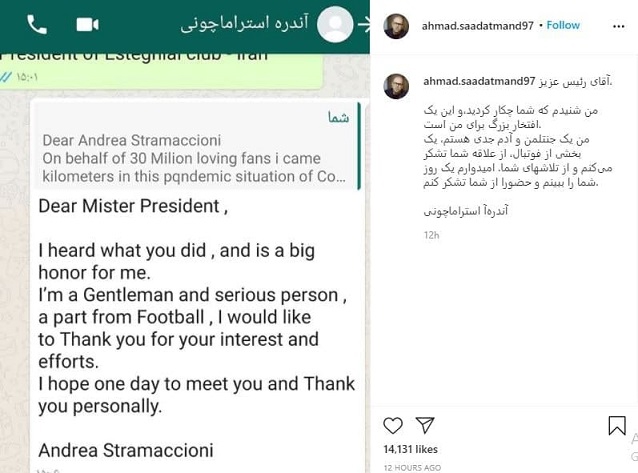Screen dimensions: 638x473
Task: Click the "12 HOURS AGO" timestamp
Action: pos(412,467)
